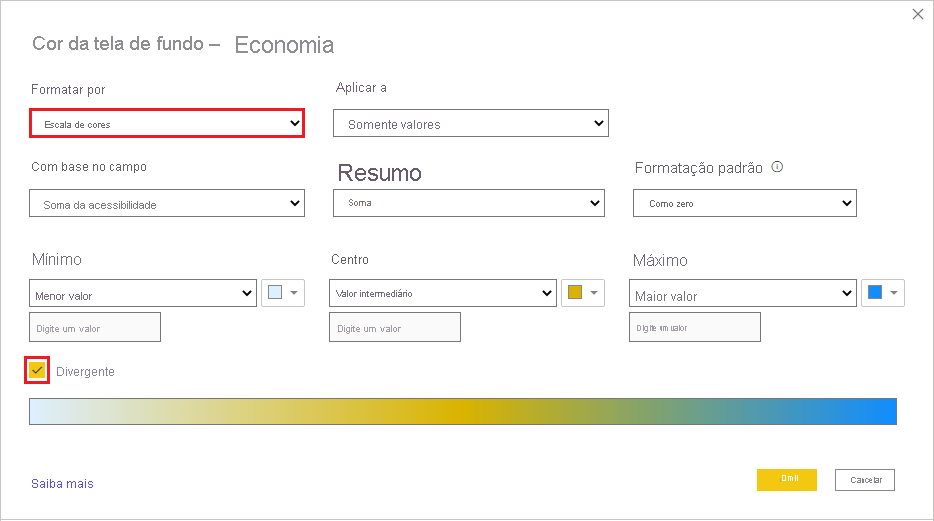Viewport: 934px width, 521px height.
Task: Expand the Resumo dropdown showing Soma
Action: coord(469,203)
